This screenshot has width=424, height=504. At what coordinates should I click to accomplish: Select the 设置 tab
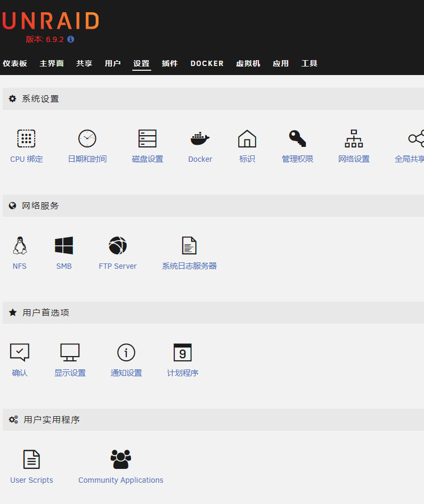[x=142, y=63]
